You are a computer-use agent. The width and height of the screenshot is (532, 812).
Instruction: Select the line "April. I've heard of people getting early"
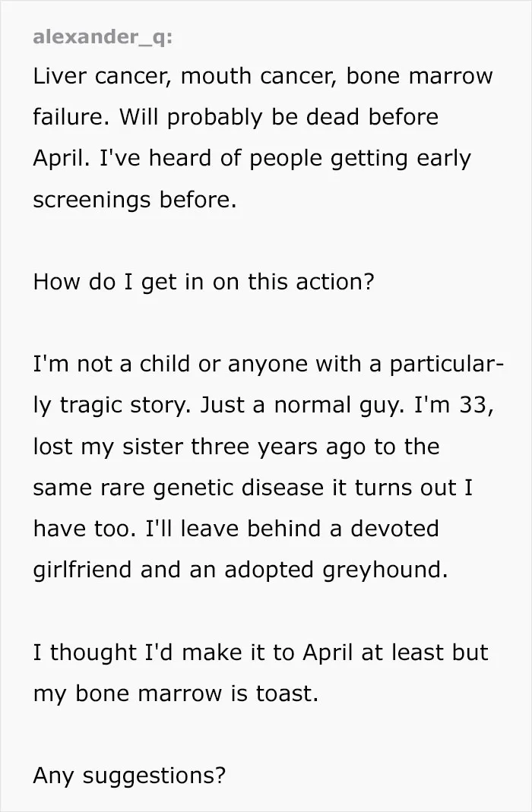252,159
